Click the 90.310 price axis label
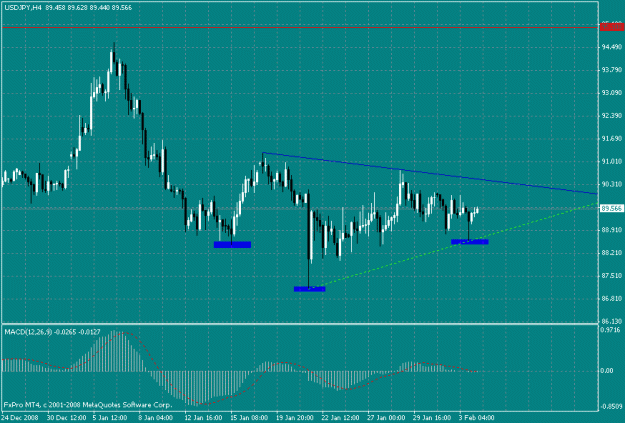The width and height of the screenshot is (625, 423). [612, 184]
